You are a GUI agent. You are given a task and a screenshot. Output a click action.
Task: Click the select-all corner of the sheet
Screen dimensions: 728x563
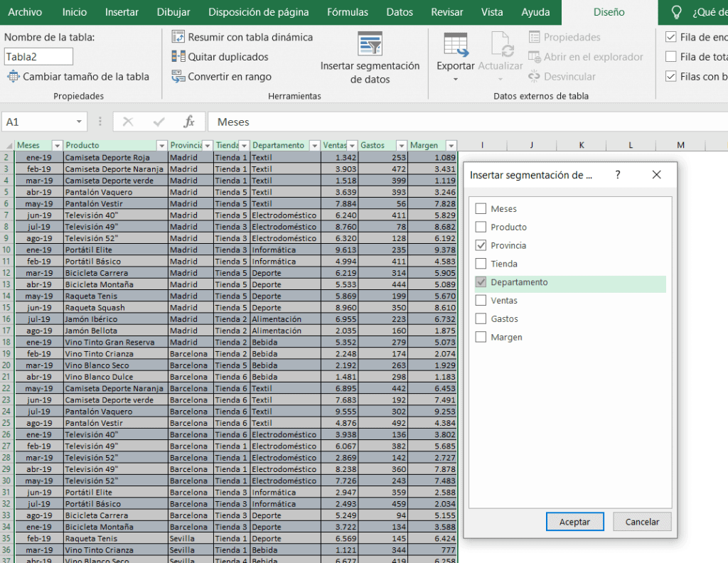8,145
